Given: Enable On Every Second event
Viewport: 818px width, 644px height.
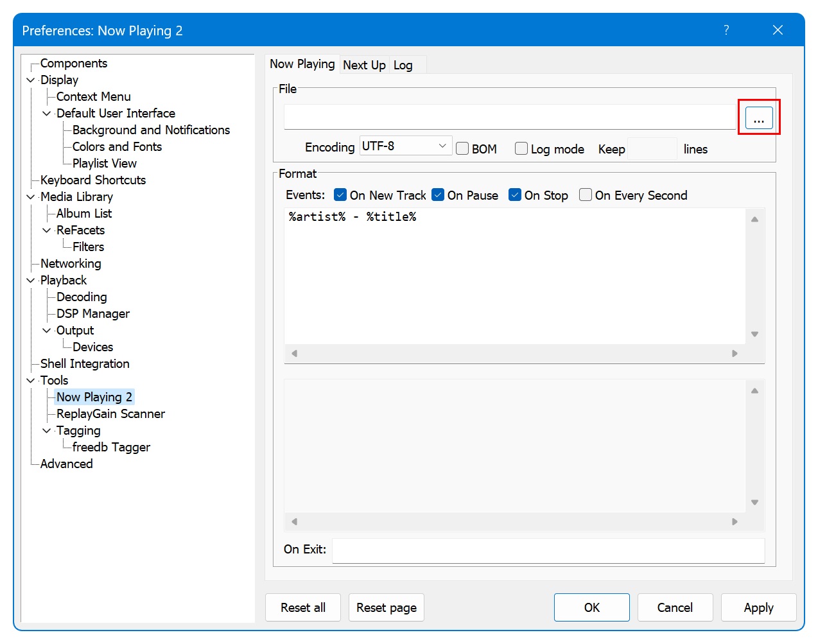Looking at the screenshot, I should (x=586, y=195).
